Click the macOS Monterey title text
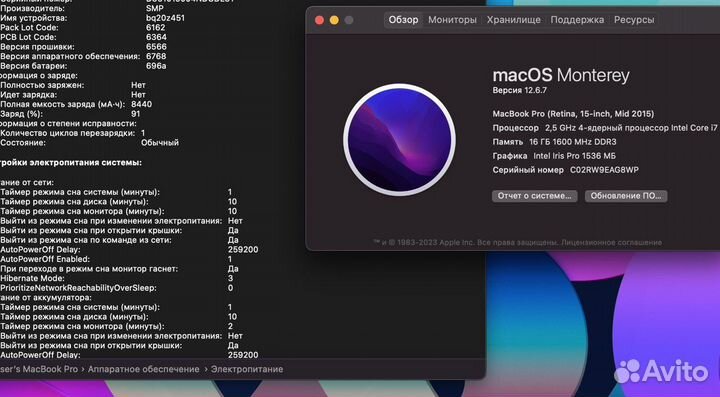This screenshot has height=397, width=720. [x=561, y=75]
